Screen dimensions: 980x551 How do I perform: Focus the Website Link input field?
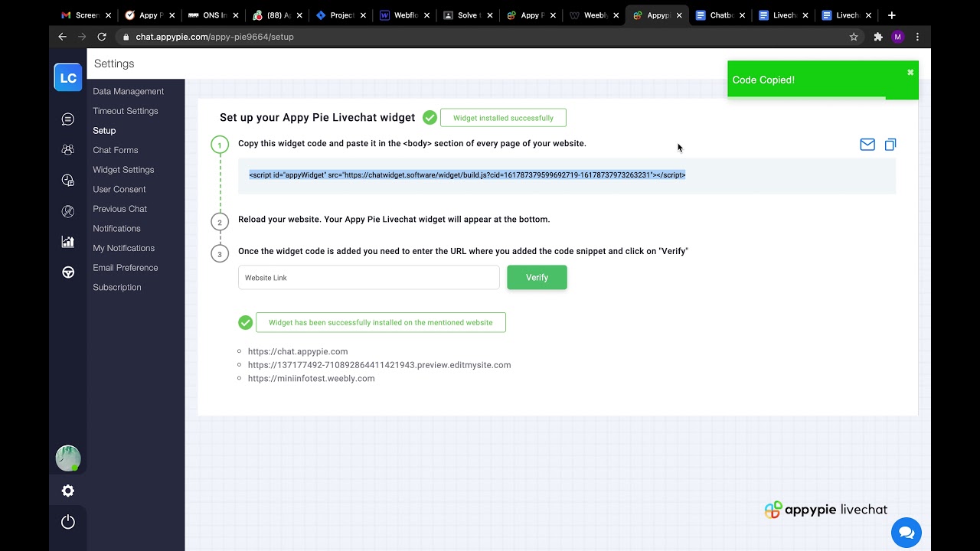pyautogui.click(x=368, y=277)
